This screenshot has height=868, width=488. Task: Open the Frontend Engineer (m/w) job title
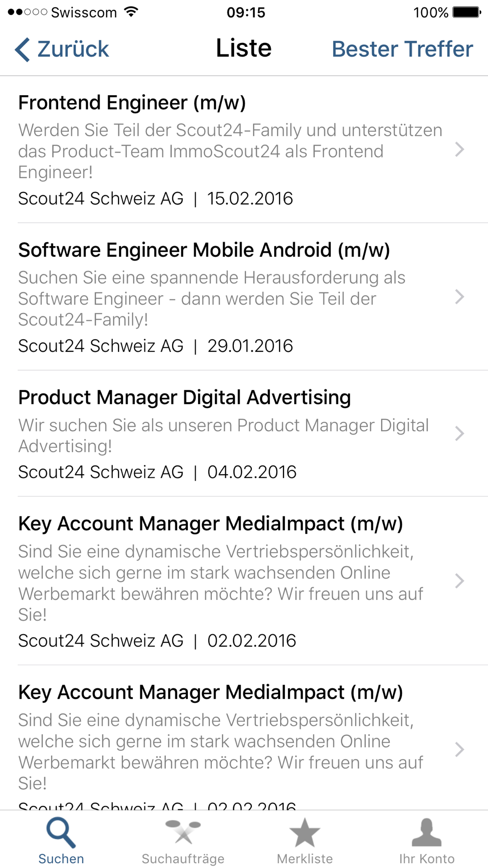[x=132, y=103]
